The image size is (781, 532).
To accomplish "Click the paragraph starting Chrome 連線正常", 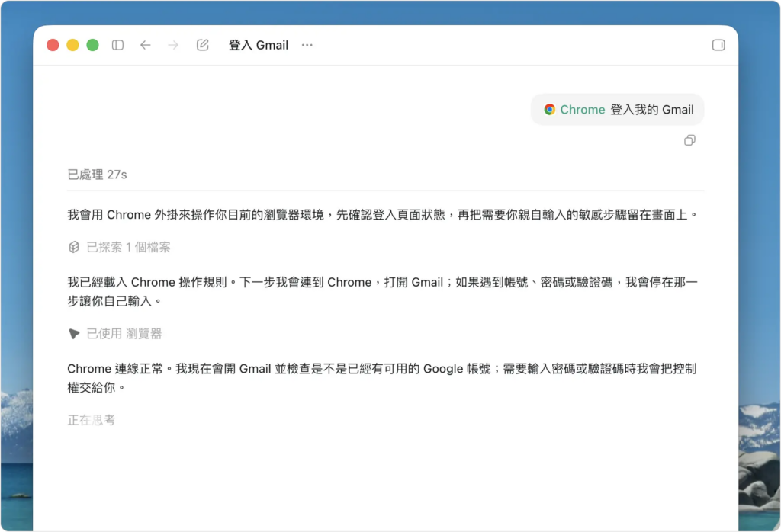I will coord(382,378).
